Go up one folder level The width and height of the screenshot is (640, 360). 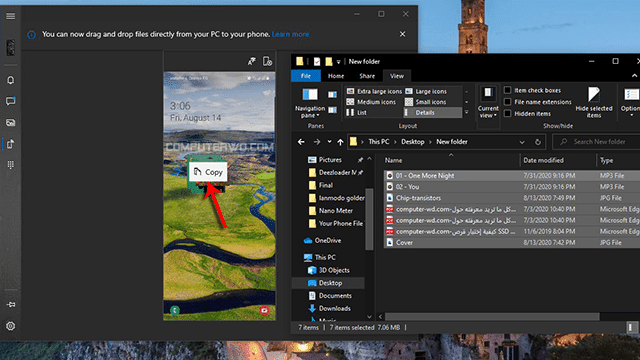[x=340, y=142]
